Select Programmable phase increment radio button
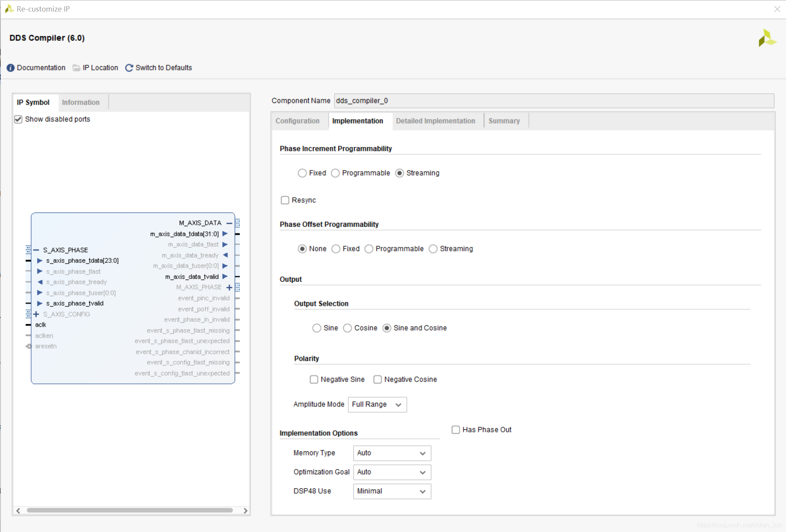The height and width of the screenshot is (532, 786). [335, 173]
